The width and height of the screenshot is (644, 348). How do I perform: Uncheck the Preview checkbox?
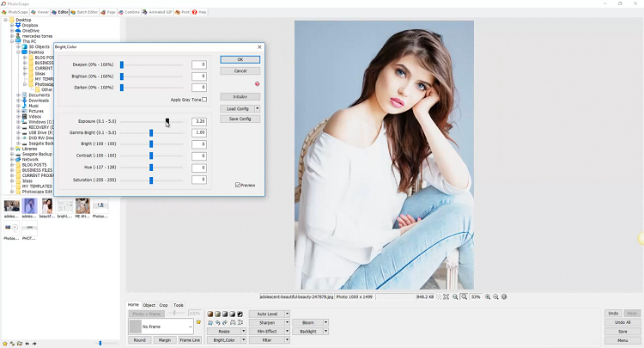238,185
